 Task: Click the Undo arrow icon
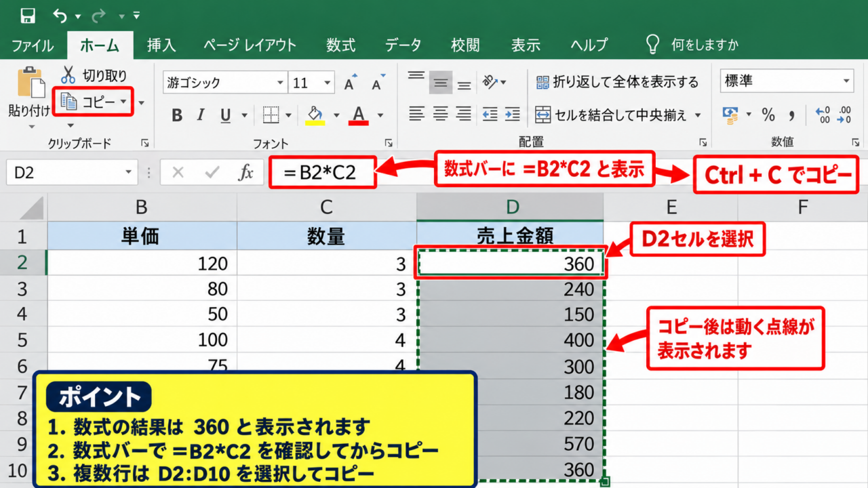60,15
